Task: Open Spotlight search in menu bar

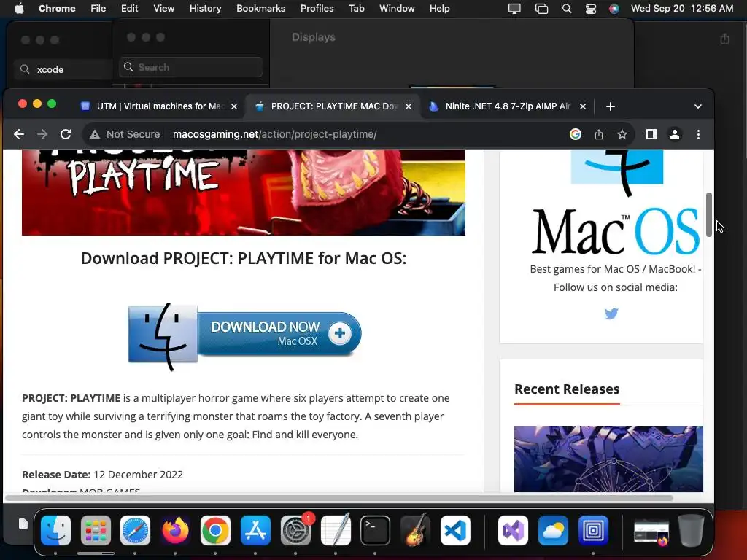Action: [x=566, y=9]
